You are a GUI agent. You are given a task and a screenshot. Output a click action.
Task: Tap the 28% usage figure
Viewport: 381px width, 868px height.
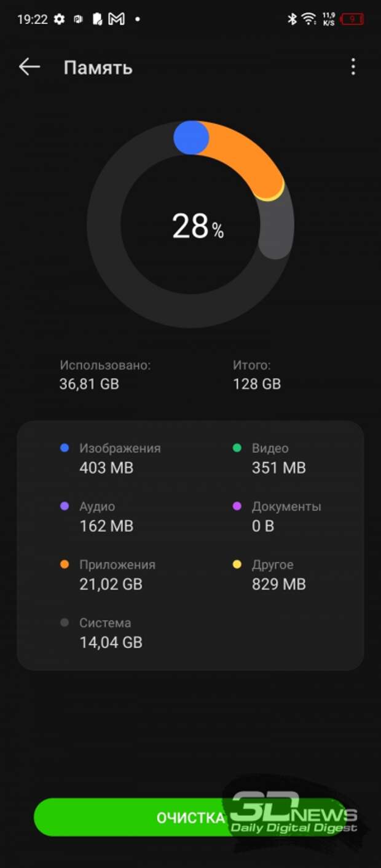[x=198, y=226]
